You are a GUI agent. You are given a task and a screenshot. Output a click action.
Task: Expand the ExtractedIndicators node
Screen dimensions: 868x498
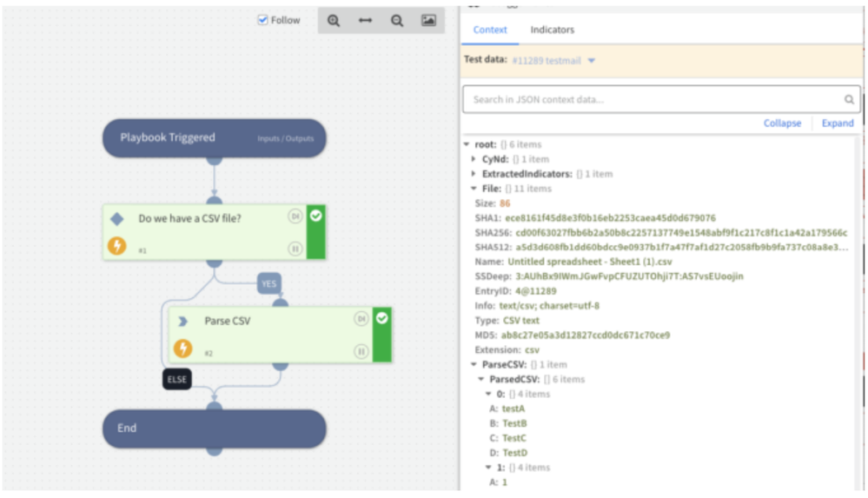(474, 174)
